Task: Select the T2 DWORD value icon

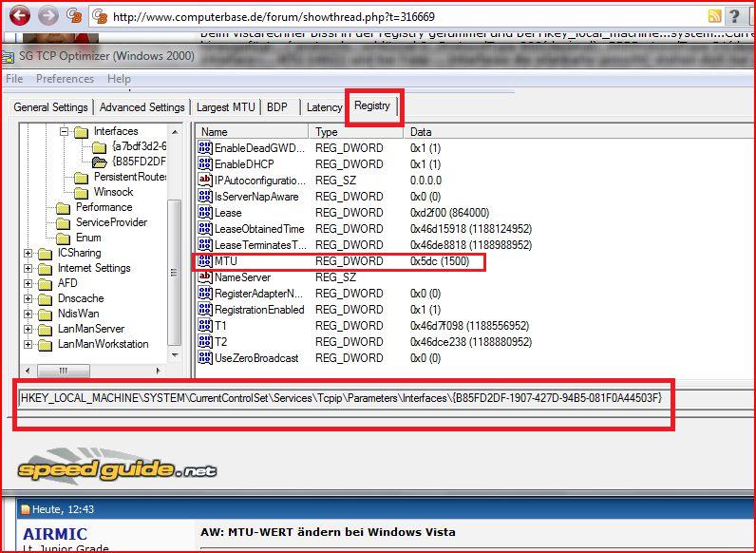Action: click(205, 342)
